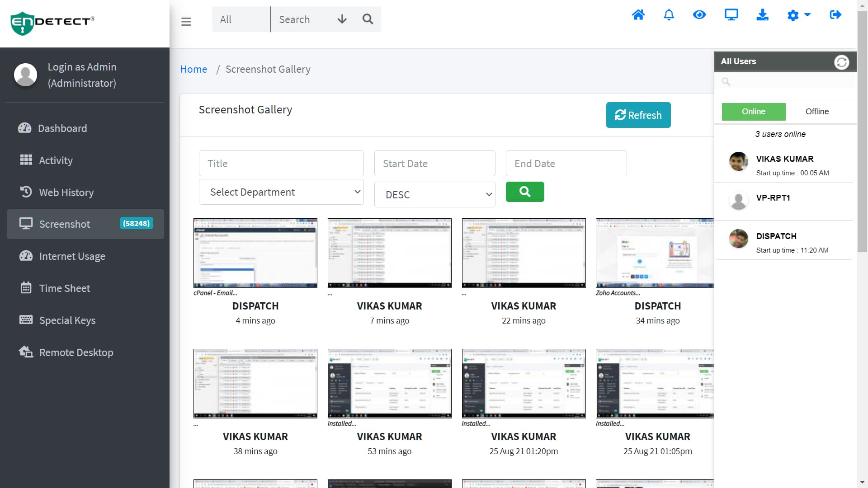Select the Web History sidebar item

click(x=66, y=192)
